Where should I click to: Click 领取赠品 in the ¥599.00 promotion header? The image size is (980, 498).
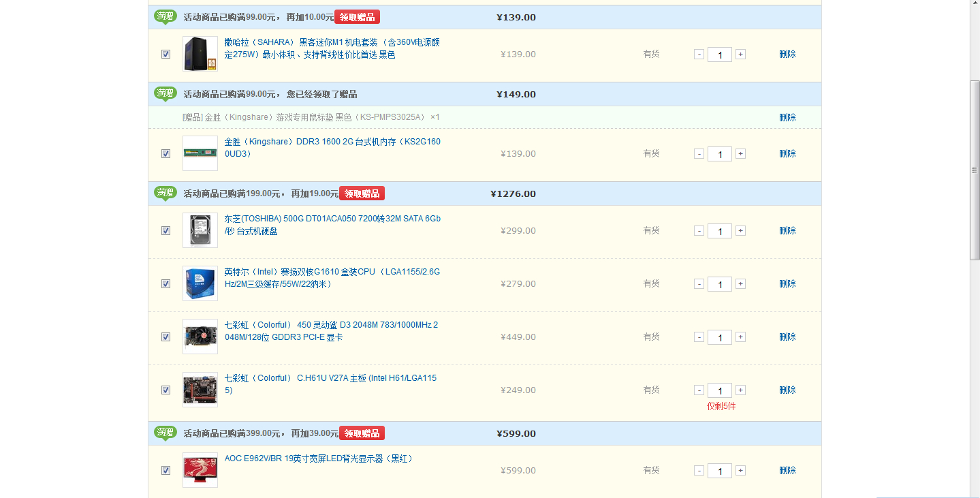click(x=362, y=433)
